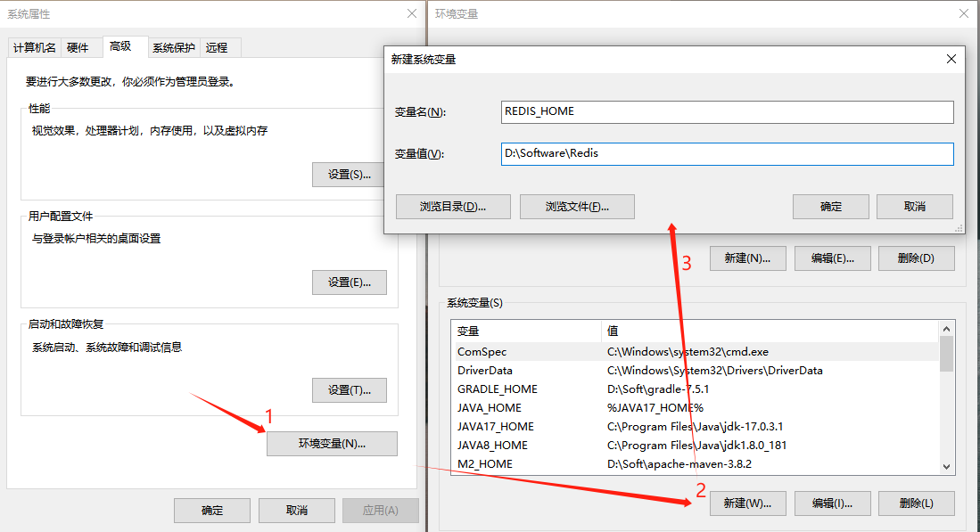Click 取消 in 系统属性 window
Viewport: 980px width, 532px height.
coord(297,510)
